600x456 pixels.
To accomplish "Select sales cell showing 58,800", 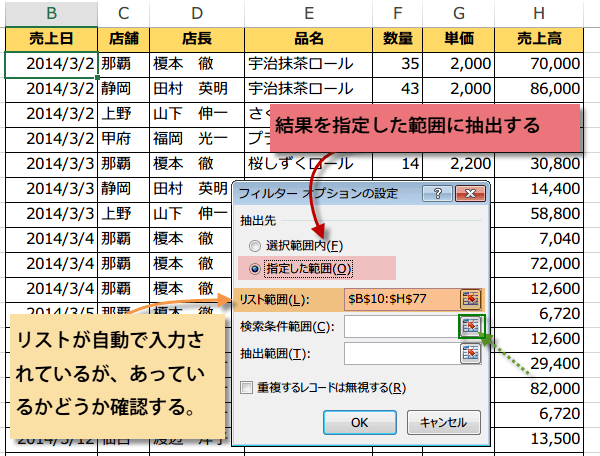I will click(x=539, y=214).
